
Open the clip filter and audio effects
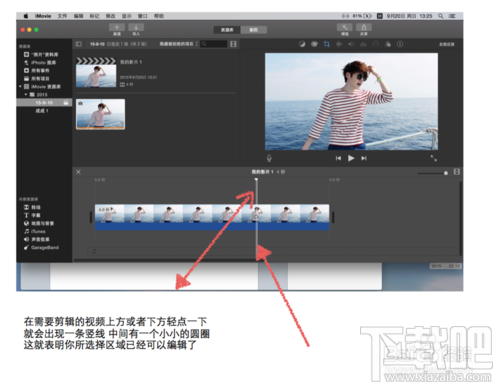click(388, 44)
